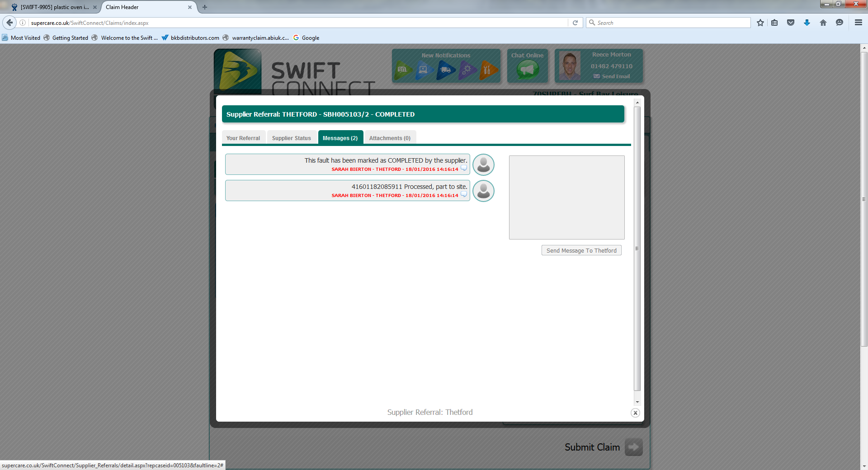This screenshot has width=868, height=470.
Task: Click the Submit Claim arrow button
Action: (x=633, y=447)
